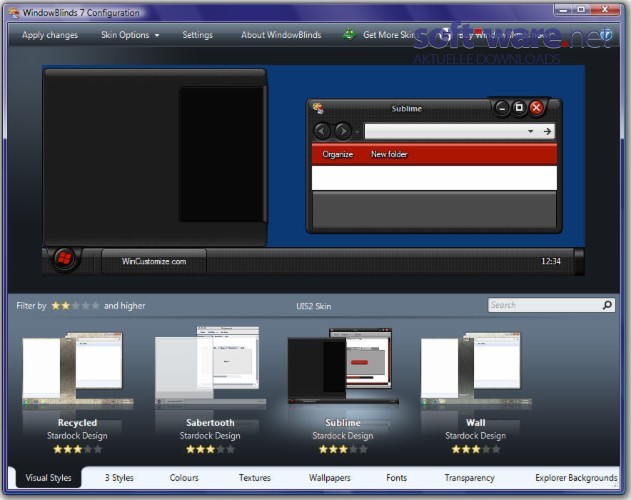The image size is (631, 500).
Task: Click the red Start orb in preview
Action: [64, 259]
